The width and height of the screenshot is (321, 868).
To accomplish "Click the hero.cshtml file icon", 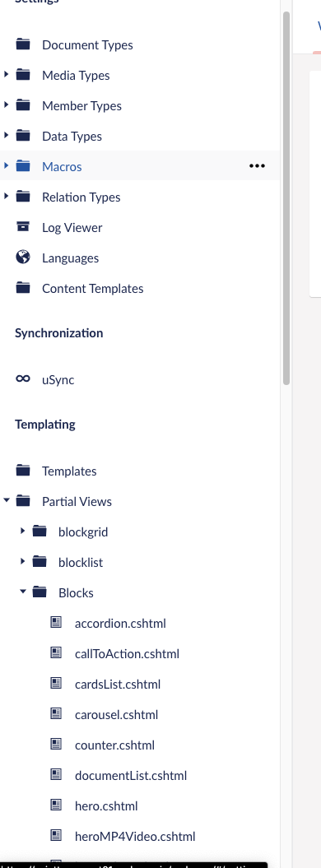I will [56, 805].
